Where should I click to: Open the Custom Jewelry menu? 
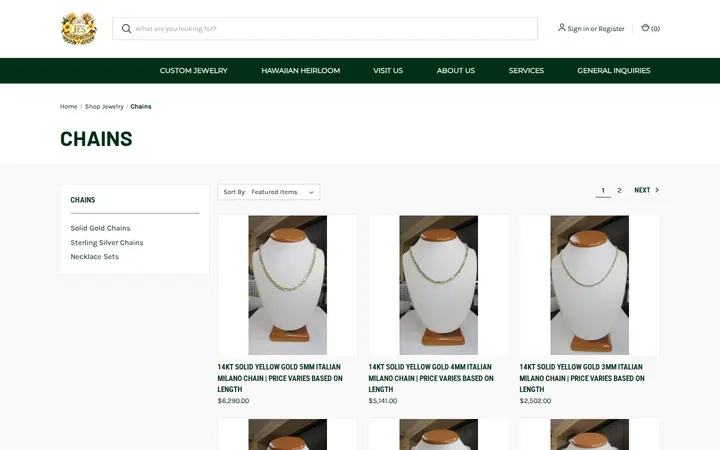[x=194, y=71]
